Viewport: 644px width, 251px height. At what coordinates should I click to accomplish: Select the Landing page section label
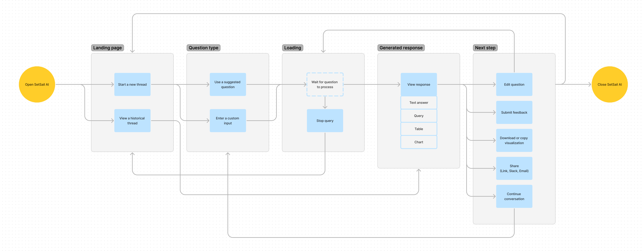coord(107,48)
